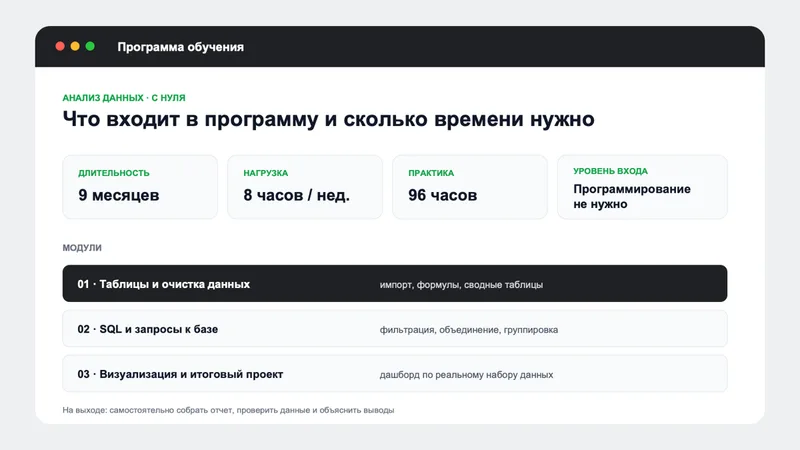Click the '96 часов' value

coord(443,195)
